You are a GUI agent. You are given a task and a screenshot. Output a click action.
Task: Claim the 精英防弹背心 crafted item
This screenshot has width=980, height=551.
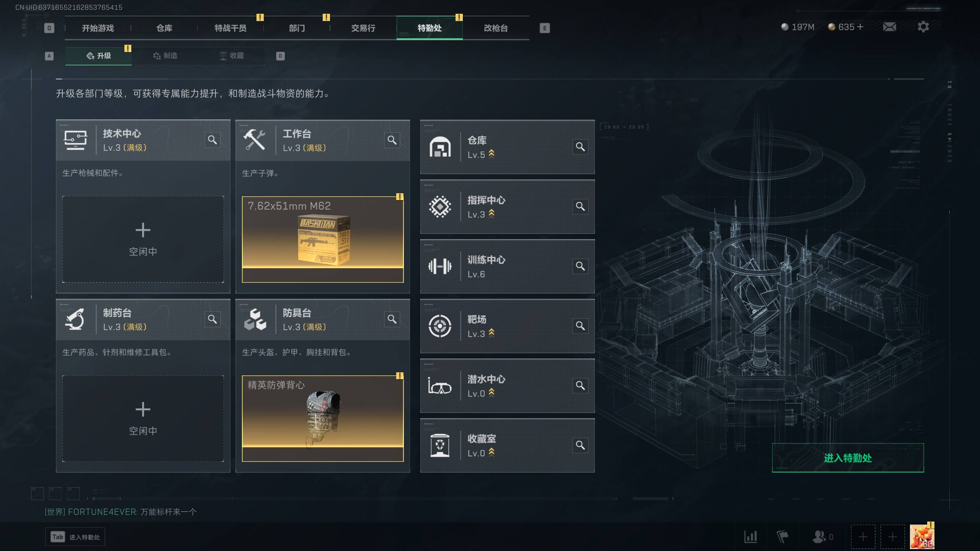coord(323,419)
